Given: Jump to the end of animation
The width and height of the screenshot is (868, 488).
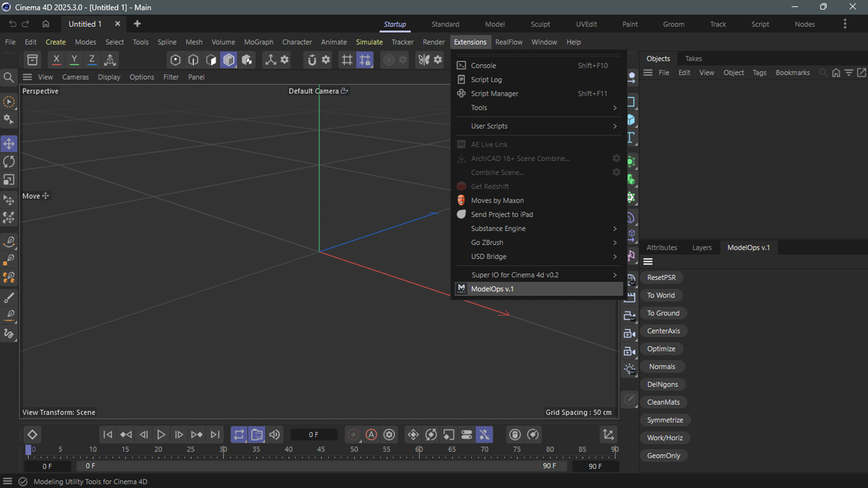Looking at the screenshot, I should point(215,435).
